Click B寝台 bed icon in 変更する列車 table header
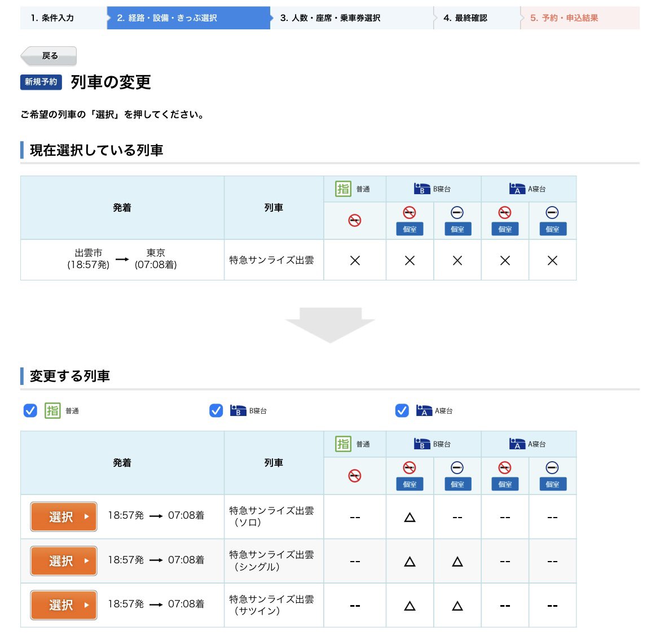This screenshot has height=644, width=660. [422, 444]
